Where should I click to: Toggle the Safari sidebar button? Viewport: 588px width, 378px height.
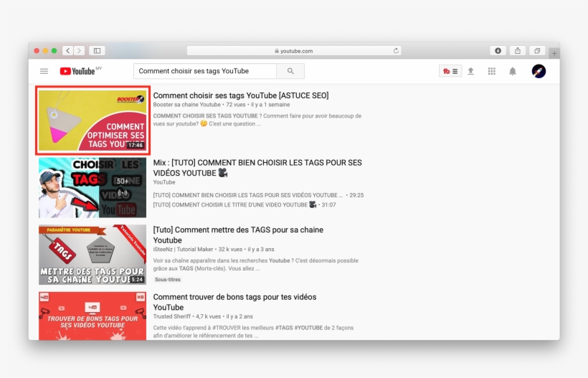[97, 51]
